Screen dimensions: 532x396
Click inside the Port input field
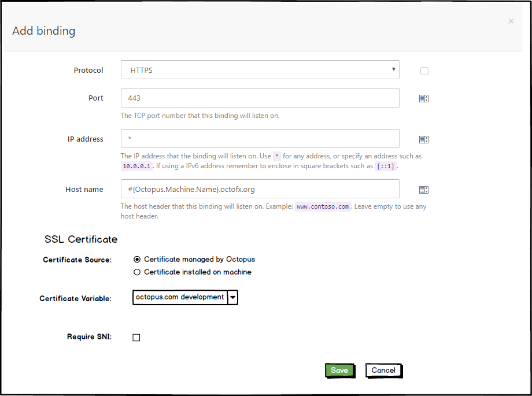[259, 98]
